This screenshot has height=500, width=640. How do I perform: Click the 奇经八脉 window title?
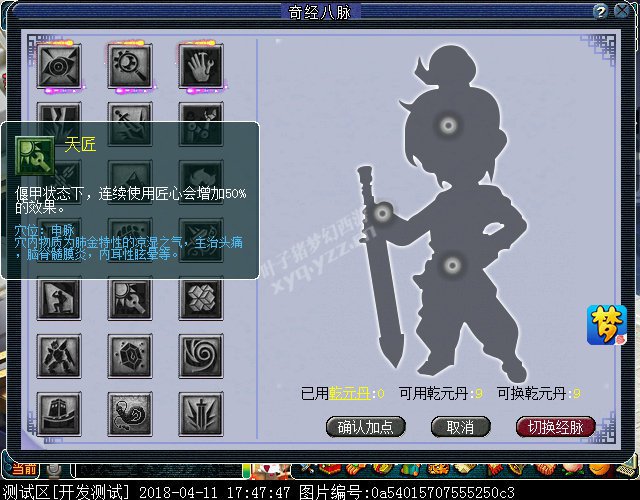pos(320,12)
